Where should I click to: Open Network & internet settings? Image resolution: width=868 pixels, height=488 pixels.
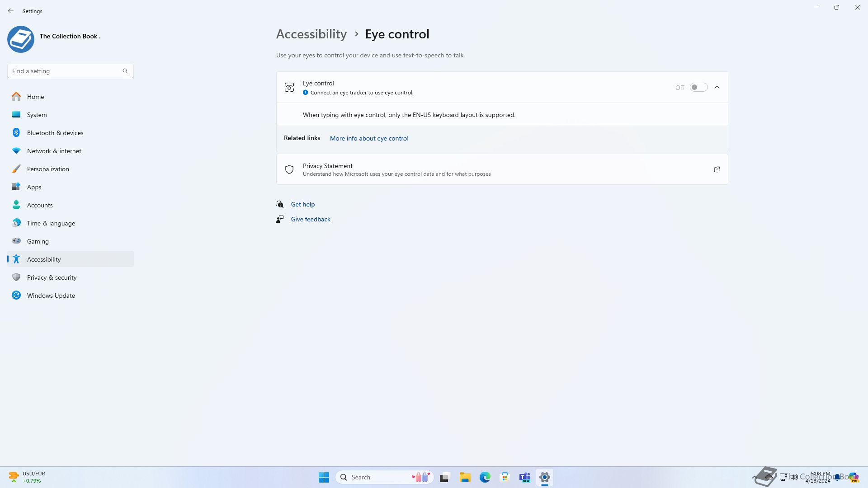coord(70,151)
